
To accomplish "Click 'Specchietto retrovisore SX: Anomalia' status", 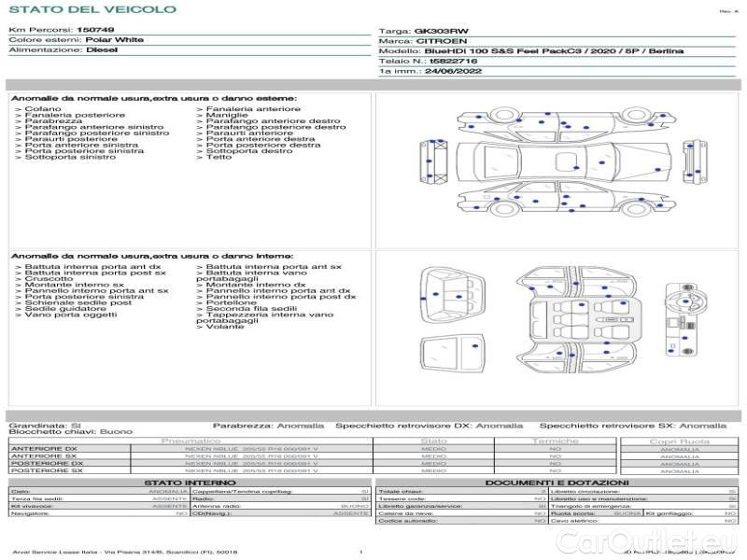I will point(633,426).
